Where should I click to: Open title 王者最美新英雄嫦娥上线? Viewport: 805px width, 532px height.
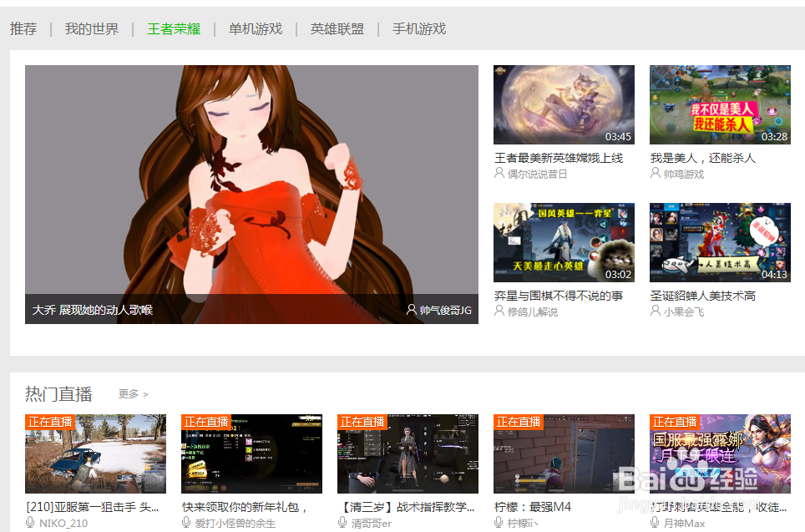559,158
